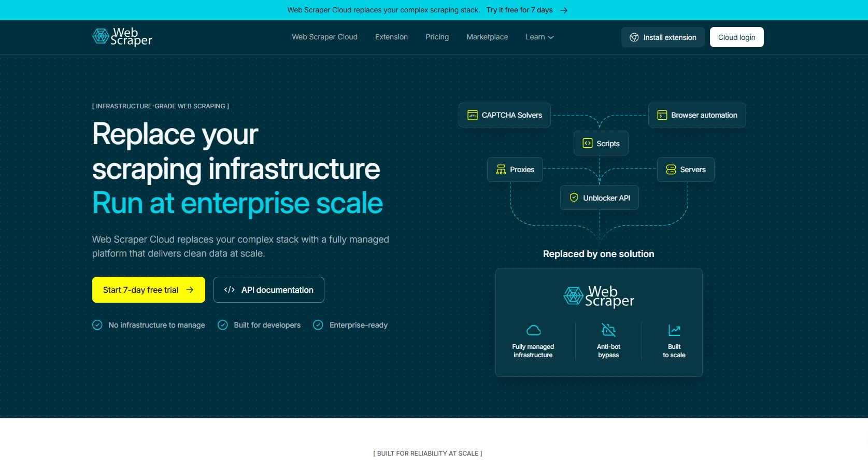Viewport: 868px width, 467px height.
Task: Click the Replaced by one solution heading
Action: [x=599, y=254]
